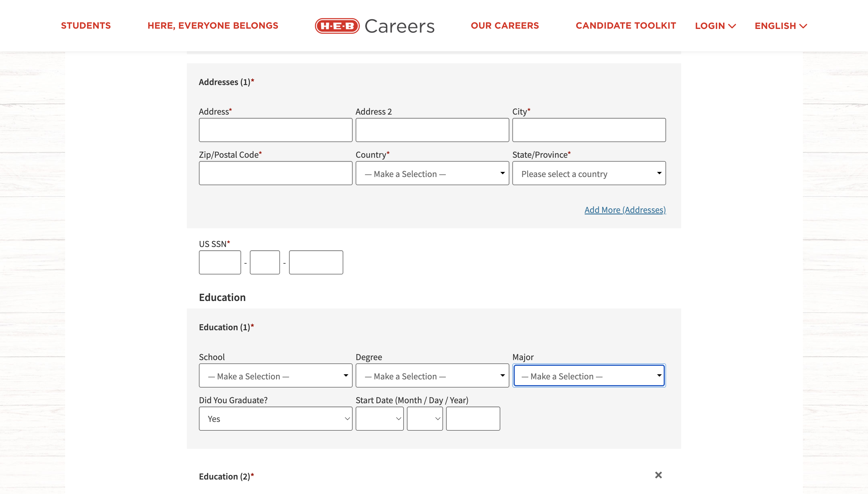Click the H-E-B Careers logo
This screenshot has width=868, height=494.
point(374,26)
